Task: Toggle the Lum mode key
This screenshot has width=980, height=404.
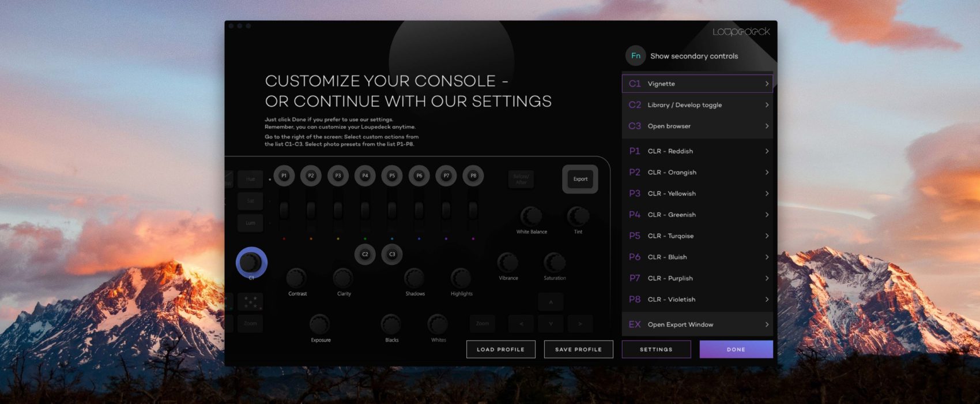Action: point(250,223)
